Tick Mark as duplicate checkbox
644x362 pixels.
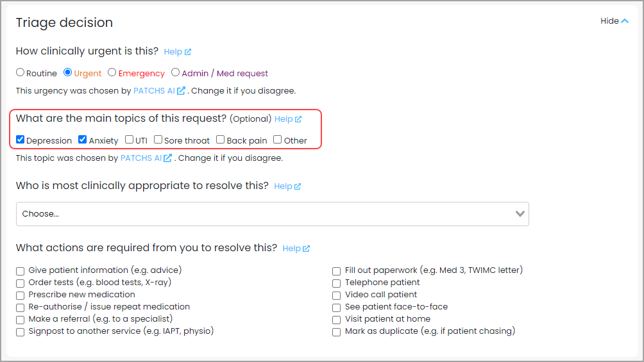336,332
